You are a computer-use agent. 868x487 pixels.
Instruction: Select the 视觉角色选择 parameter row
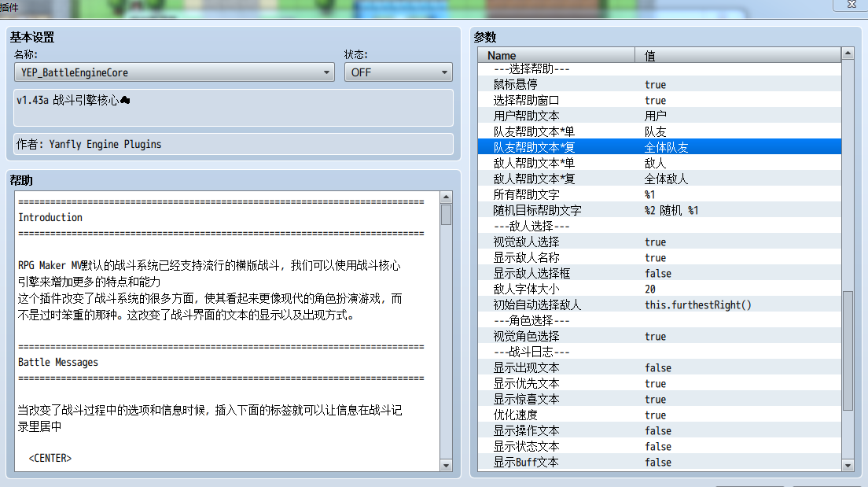click(660, 336)
